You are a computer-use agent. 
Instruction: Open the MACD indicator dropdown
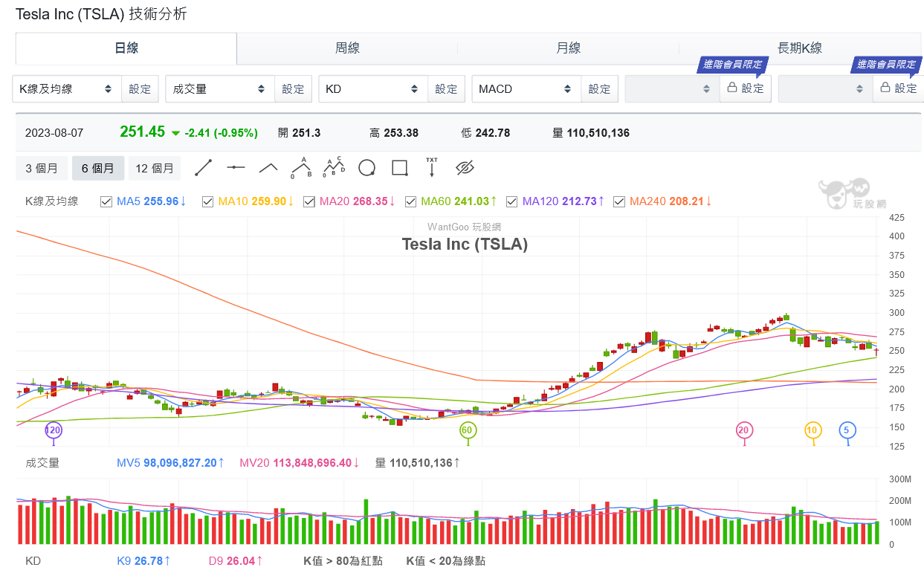coord(526,88)
